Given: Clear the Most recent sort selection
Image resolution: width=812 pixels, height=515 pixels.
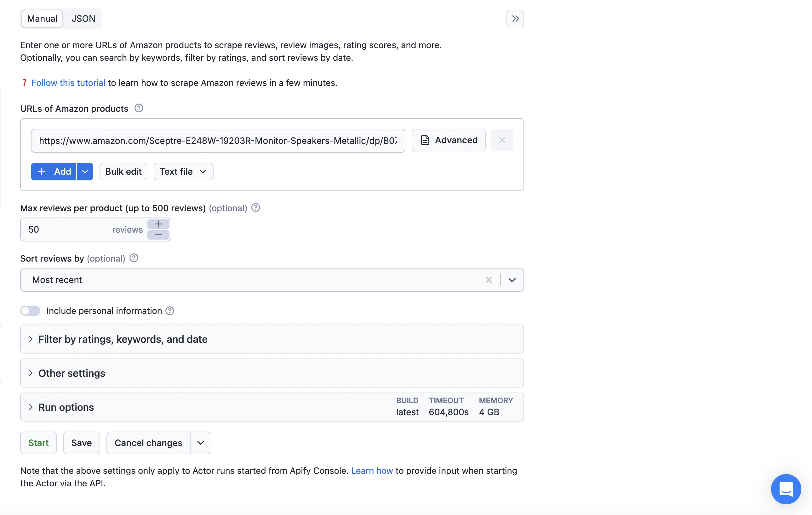Looking at the screenshot, I should coord(488,280).
